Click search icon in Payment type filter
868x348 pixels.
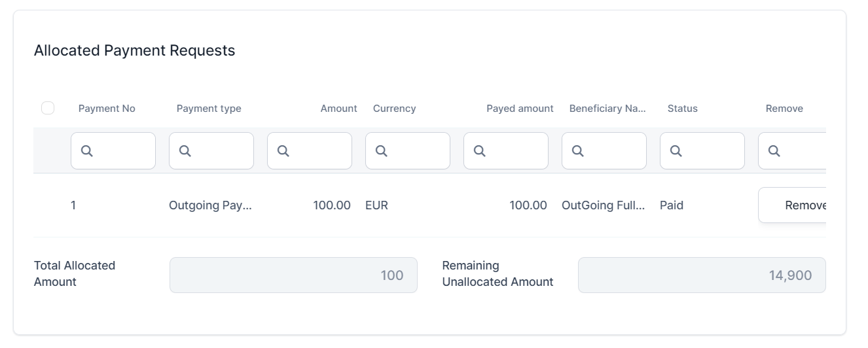click(x=185, y=151)
